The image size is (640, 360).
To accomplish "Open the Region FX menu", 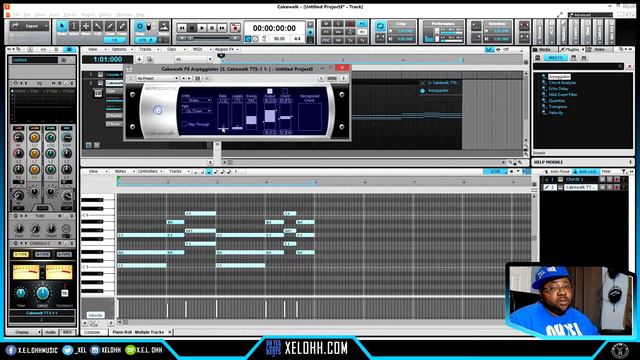I will pos(225,49).
